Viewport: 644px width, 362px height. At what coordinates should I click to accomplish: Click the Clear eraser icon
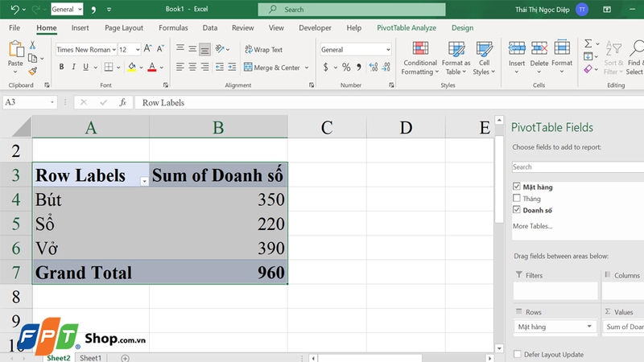point(588,69)
